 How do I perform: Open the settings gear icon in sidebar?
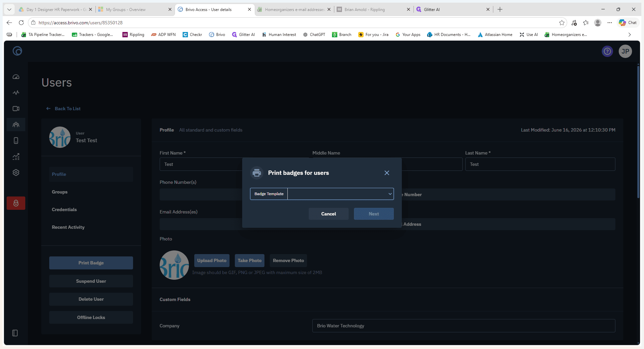[16, 173]
